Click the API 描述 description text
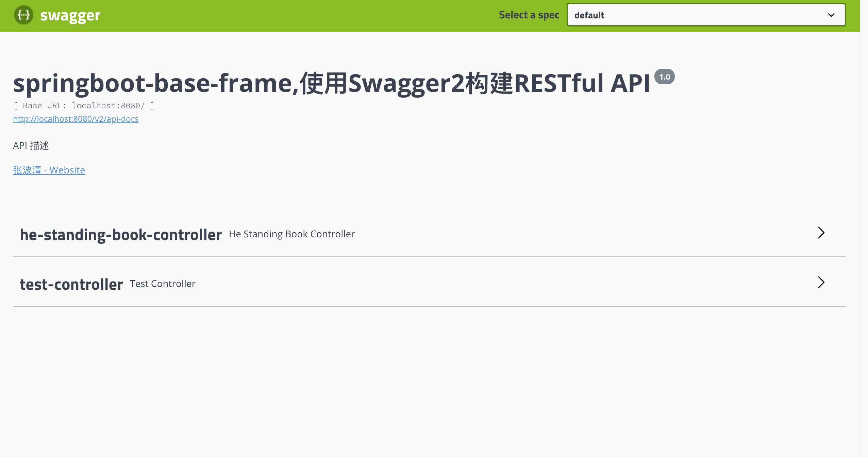868x457 pixels. 31,146
